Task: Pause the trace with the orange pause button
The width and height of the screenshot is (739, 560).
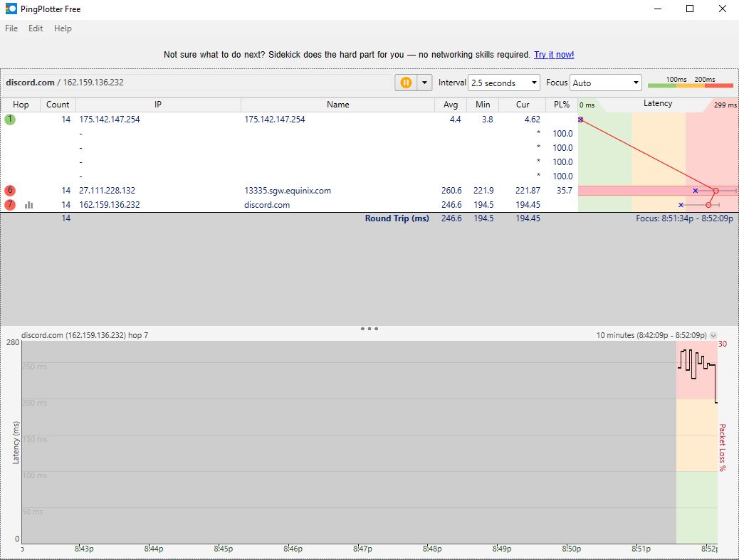Action: [x=406, y=83]
